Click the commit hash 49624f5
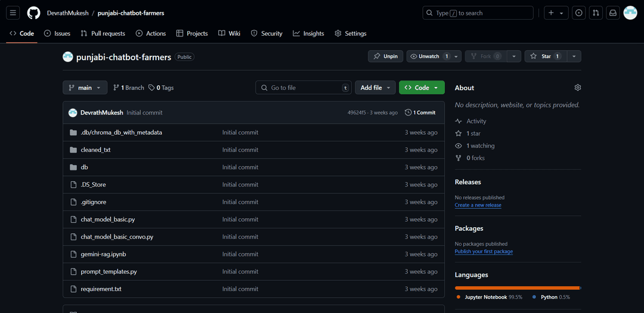Image resolution: width=644 pixels, height=313 pixels. (356, 113)
